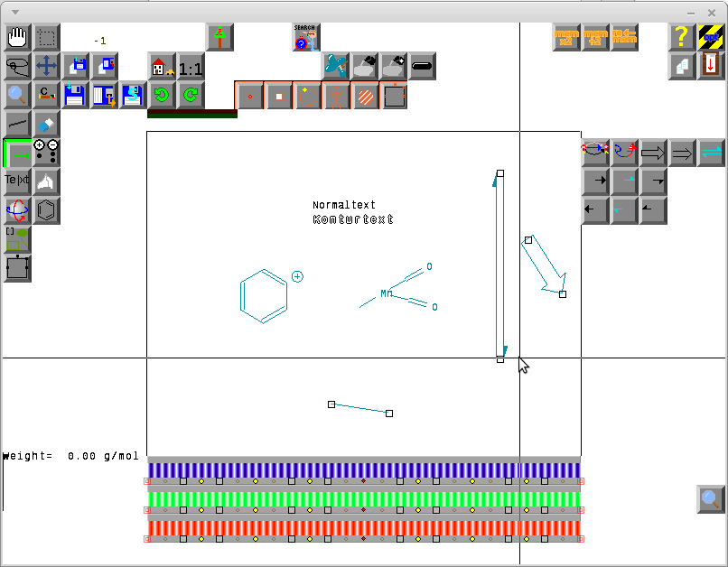Open the SEARCH help icon
The height and width of the screenshot is (567, 728).
(x=306, y=38)
